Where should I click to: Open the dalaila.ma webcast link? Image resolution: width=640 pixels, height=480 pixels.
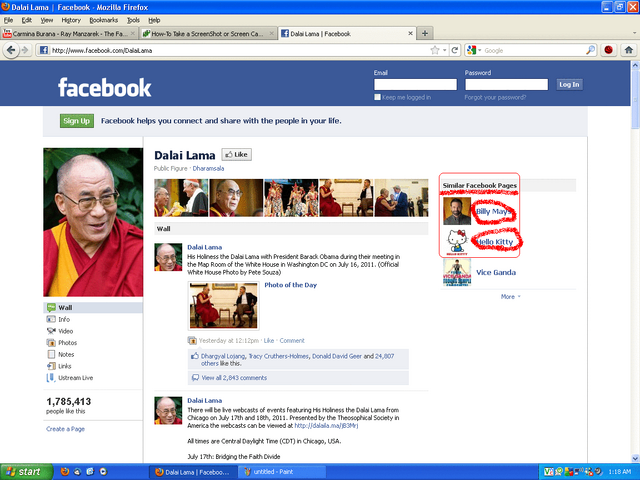pyautogui.click(x=326, y=426)
